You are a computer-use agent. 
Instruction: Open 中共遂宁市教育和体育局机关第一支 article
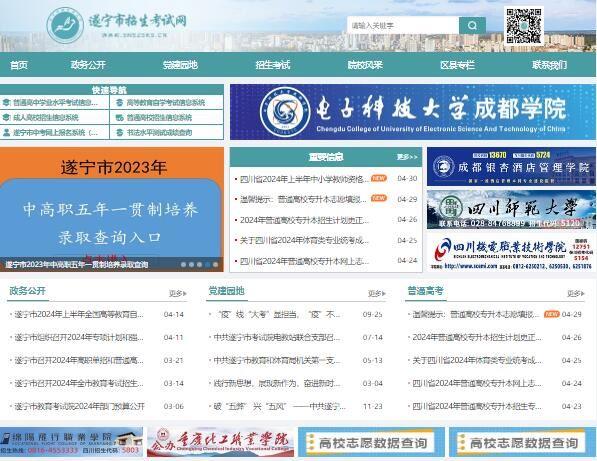[277, 360]
